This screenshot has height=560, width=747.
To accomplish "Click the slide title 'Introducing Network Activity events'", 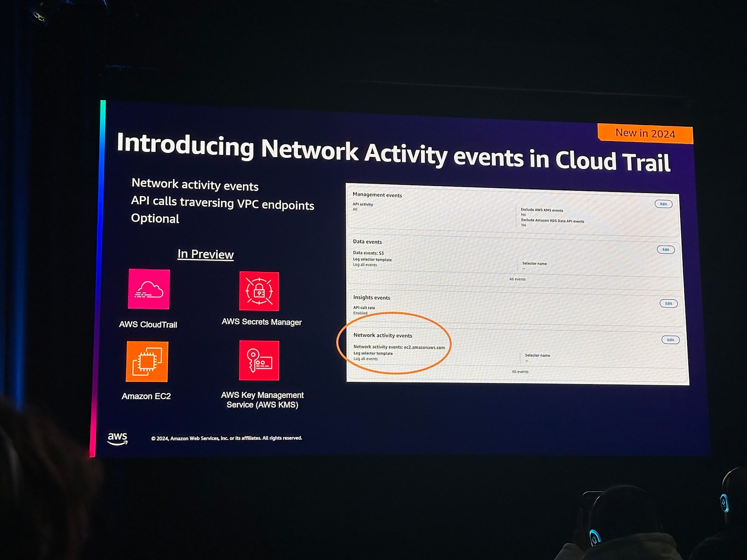I will pyautogui.click(x=393, y=153).
